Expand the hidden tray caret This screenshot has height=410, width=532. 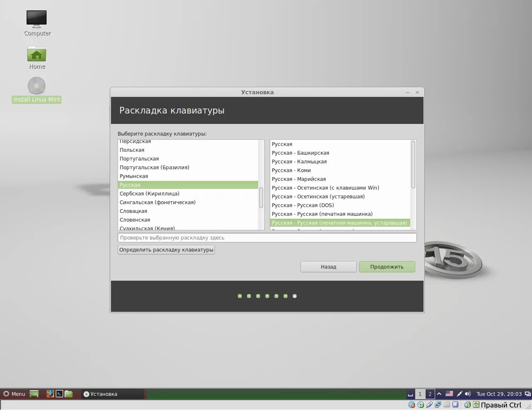coord(439,394)
